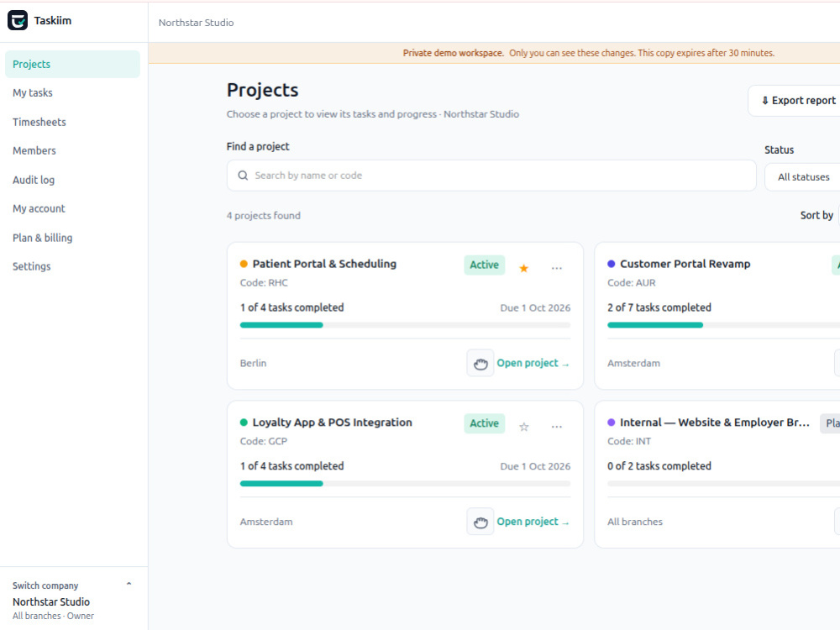Click All branches on the Internal card
Viewport: 840px width, 630px height.
click(x=635, y=522)
